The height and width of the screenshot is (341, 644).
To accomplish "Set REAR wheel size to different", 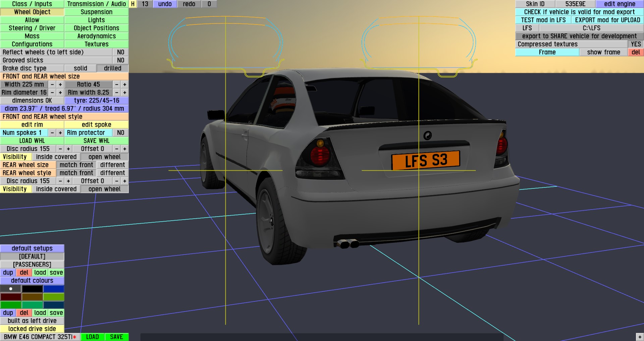I will (x=113, y=165).
